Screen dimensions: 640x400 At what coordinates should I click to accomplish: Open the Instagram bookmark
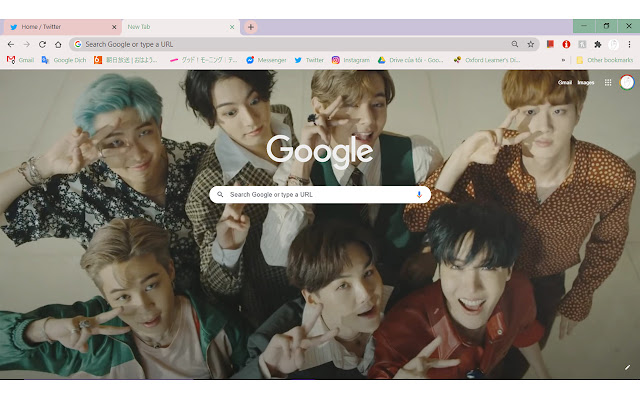click(x=351, y=60)
